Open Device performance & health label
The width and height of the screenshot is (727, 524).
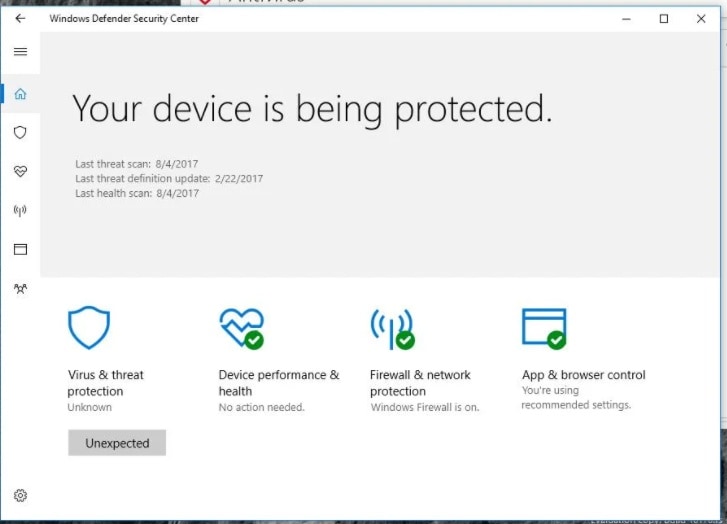coord(278,383)
